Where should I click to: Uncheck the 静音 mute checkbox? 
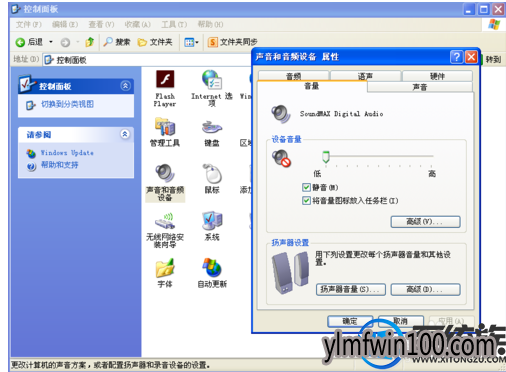point(306,187)
